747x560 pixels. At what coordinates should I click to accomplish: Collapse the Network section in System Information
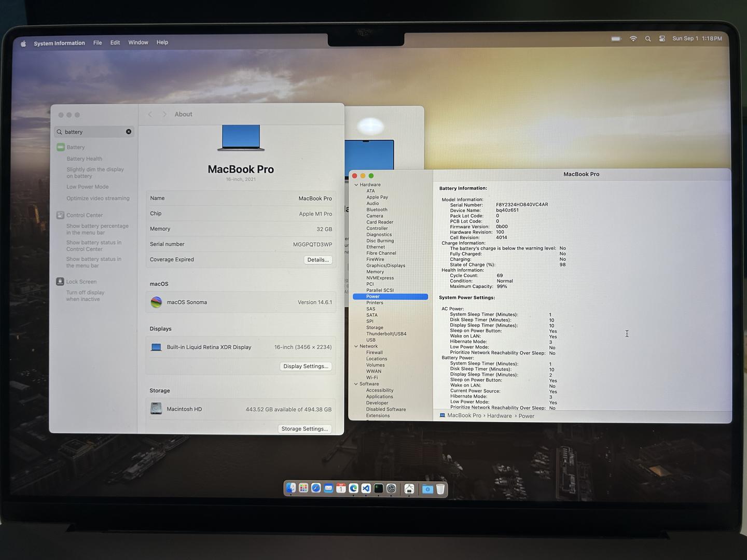coord(356,346)
